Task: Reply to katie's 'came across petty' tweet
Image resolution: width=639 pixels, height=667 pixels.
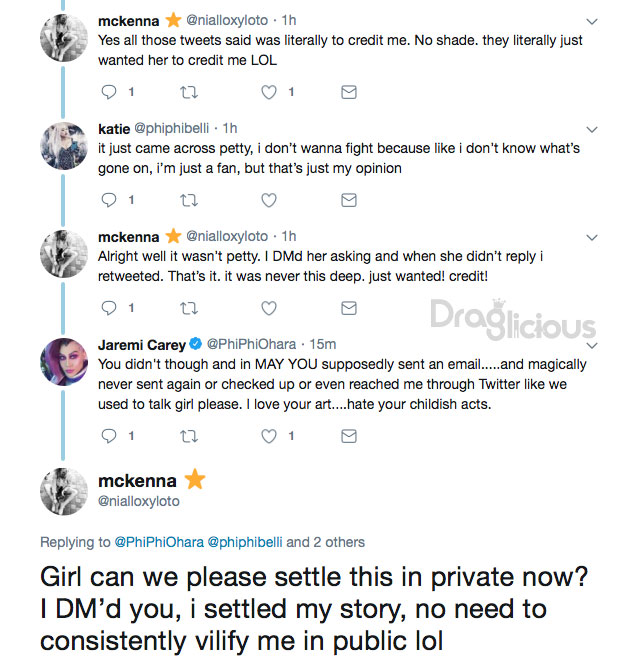Action: [x=109, y=200]
